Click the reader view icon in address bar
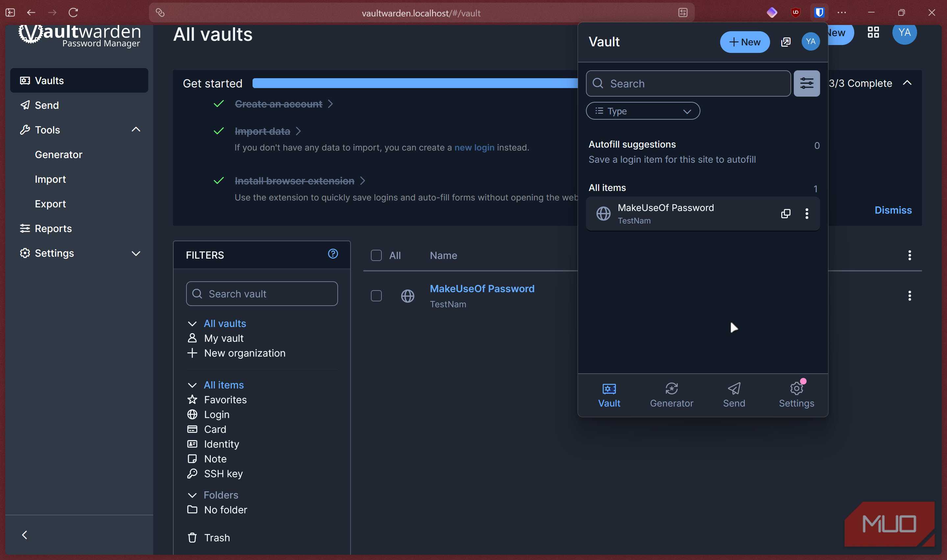The width and height of the screenshot is (947, 560). point(683,13)
